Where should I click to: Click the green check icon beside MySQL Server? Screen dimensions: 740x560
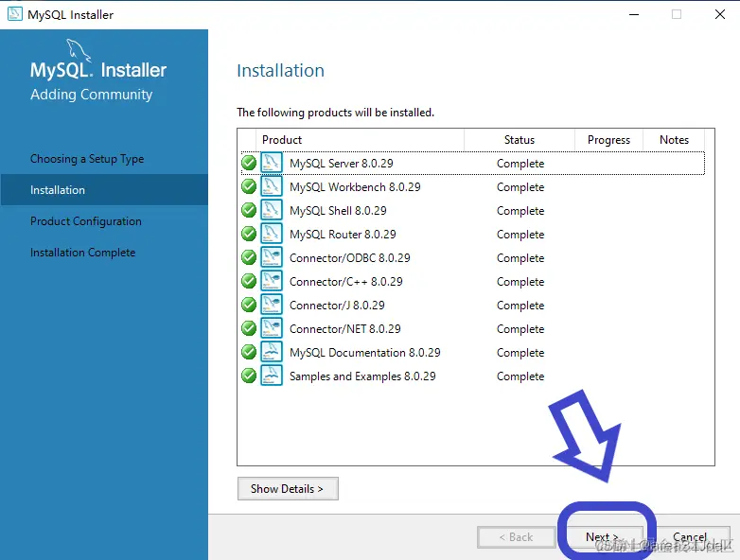249,163
